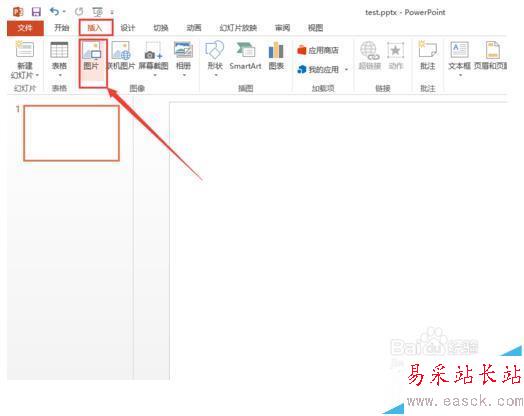Switch to the 幻灯片放映 tab
Viewport: 524px width, 416px height.
pos(238,28)
